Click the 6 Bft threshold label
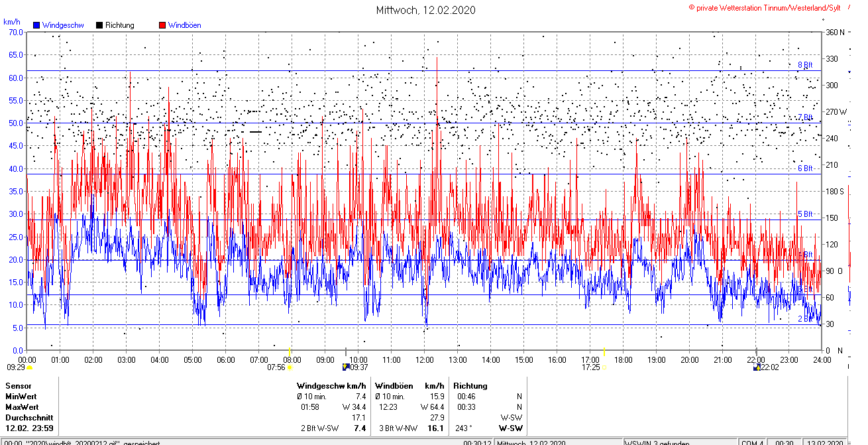Image resolution: width=868 pixels, height=445 pixels. pos(805,168)
